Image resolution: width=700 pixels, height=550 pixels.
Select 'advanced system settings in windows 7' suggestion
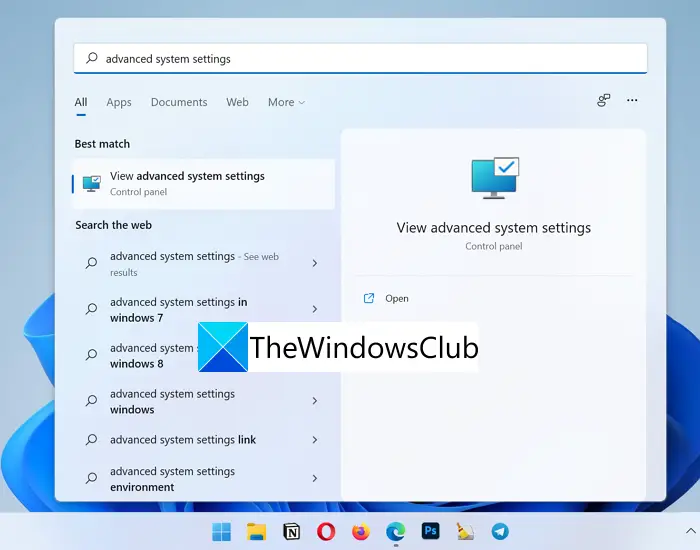[x=204, y=309]
